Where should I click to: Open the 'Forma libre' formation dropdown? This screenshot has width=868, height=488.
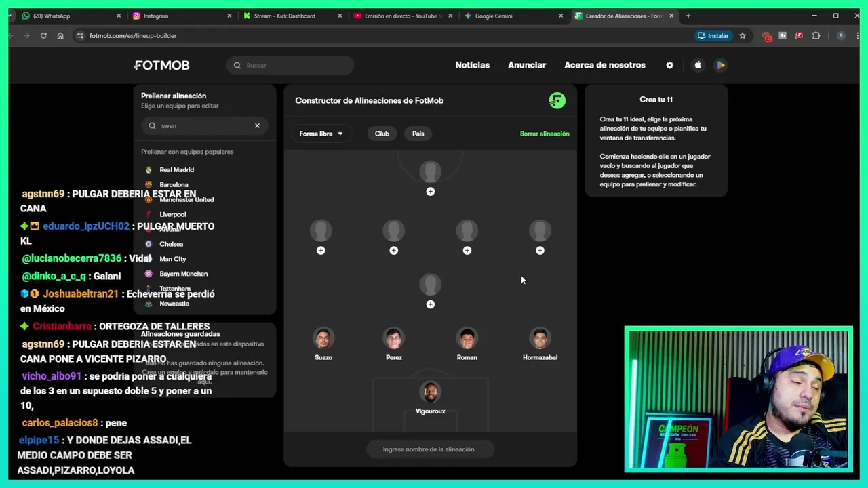click(321, 134)
